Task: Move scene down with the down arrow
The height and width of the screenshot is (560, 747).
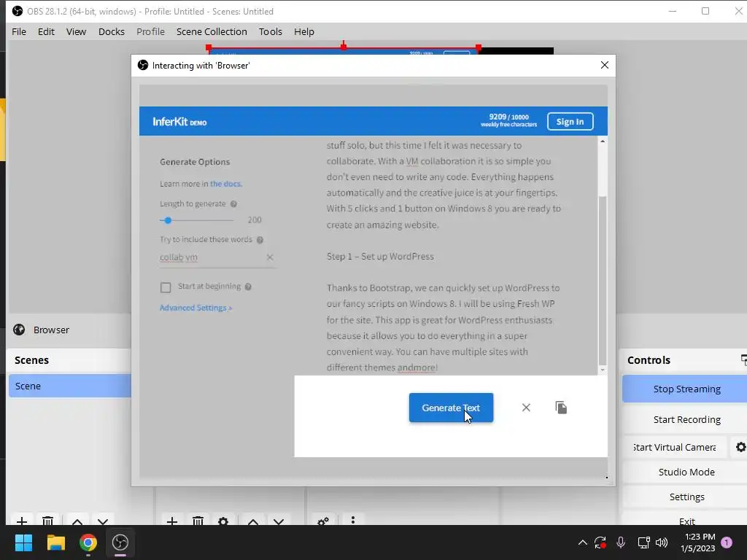Action: click(x=103, y=521)
